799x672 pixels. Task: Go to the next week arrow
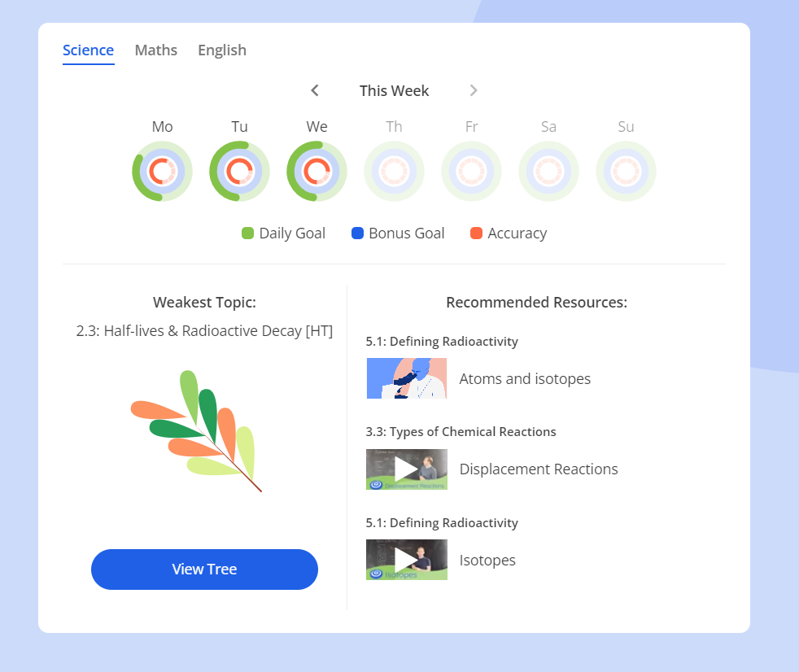click(474, 90)
